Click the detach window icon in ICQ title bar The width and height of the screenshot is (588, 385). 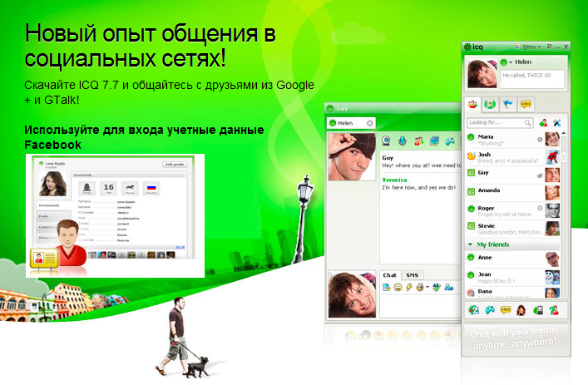coord(549,47)
